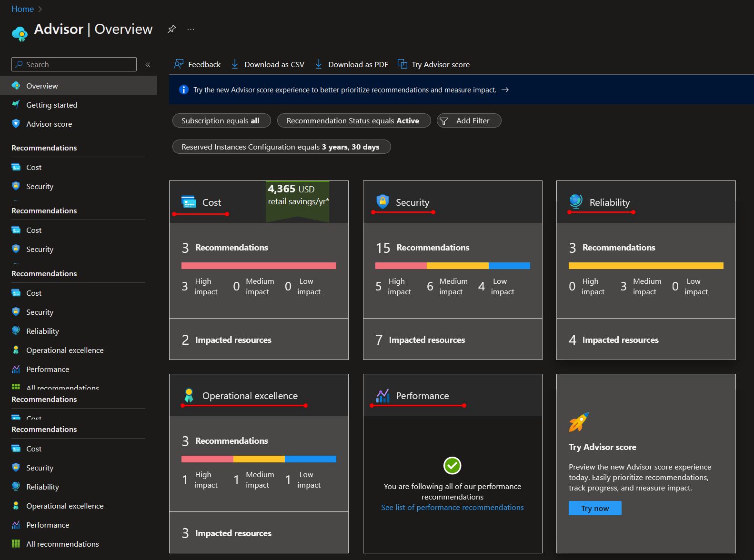The height and width of the screenshot is (560, 754).
Task: Click the blue segment of the Security impact bar
Action: tap(509, 266)
